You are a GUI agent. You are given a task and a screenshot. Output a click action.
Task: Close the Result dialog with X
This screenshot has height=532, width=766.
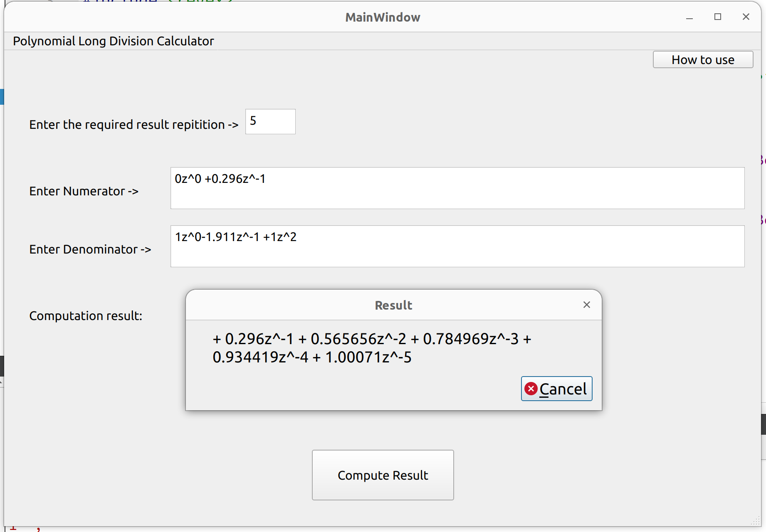[587, 305]
